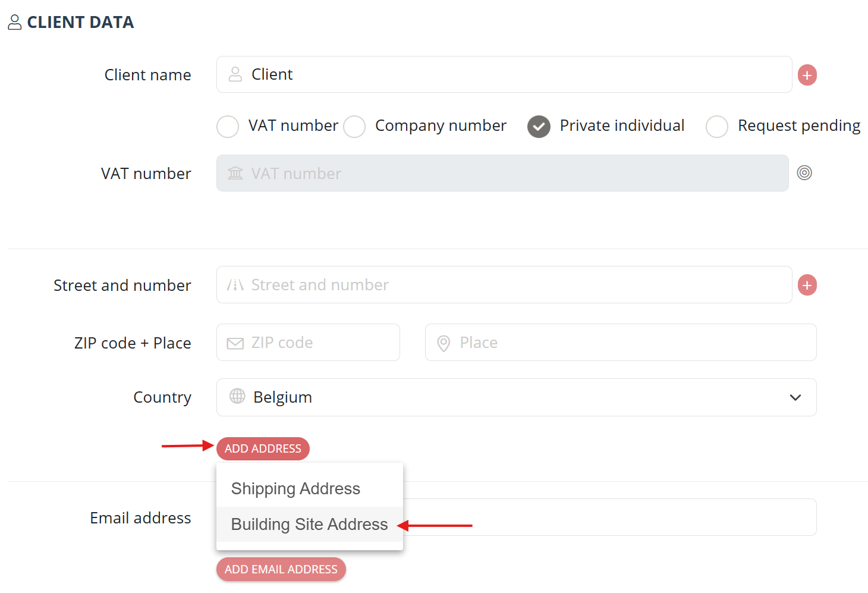868x593 pixels.
Task: Click the red plus icon beside Client name
Action: coord(807,75)
